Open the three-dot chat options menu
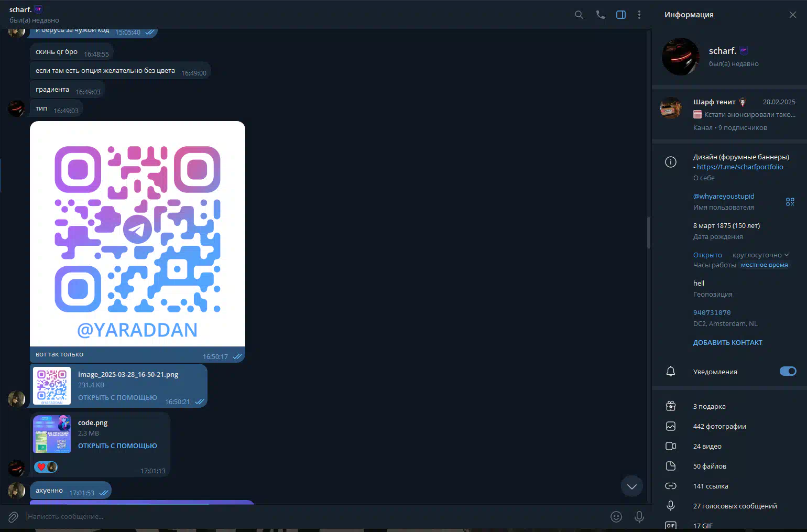This screenshot has height=532, width=807. [639, 15]
